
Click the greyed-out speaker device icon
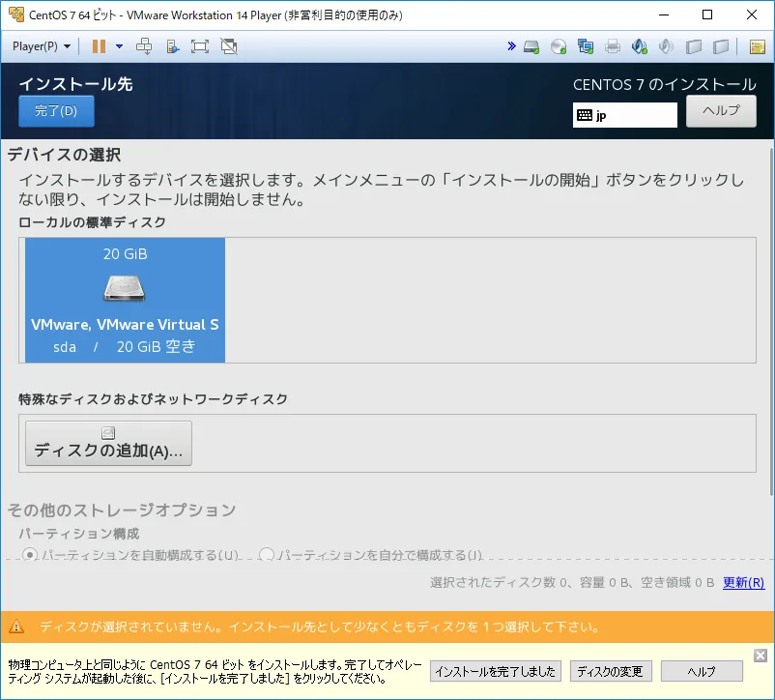coord(666,47)
